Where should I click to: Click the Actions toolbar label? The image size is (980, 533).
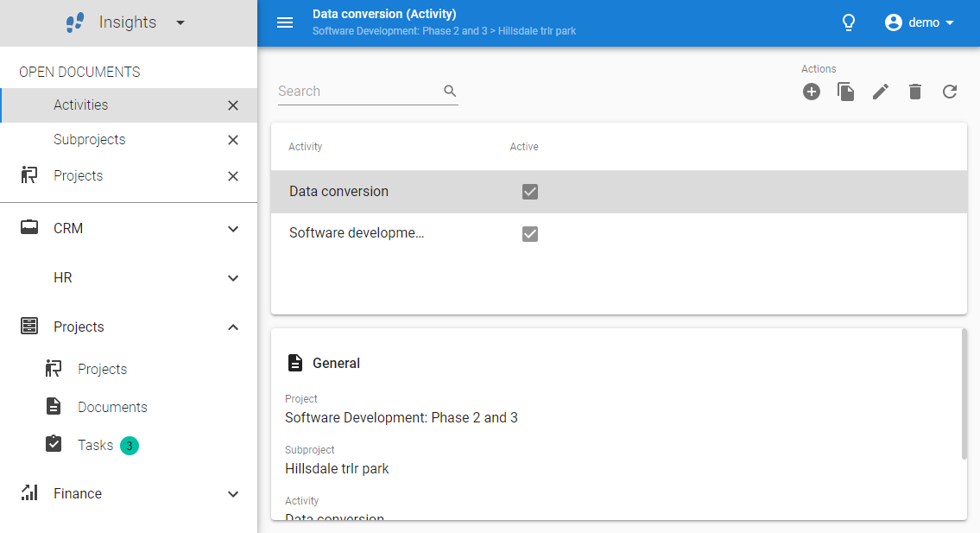point(819,69)
